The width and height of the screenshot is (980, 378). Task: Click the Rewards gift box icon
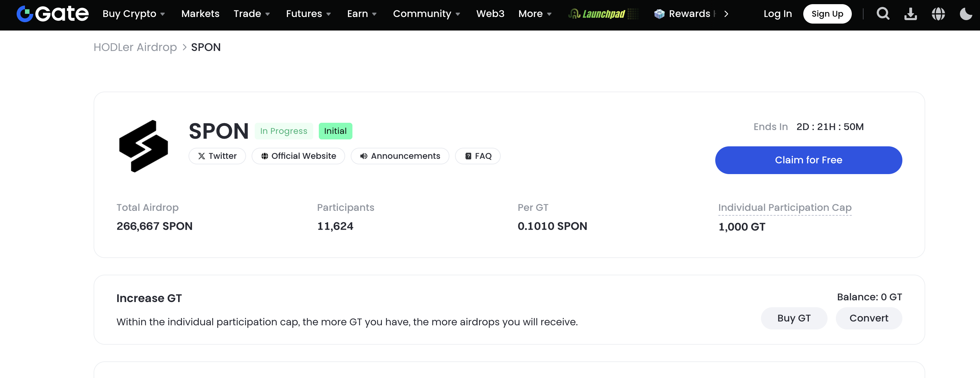coord(659,14)
